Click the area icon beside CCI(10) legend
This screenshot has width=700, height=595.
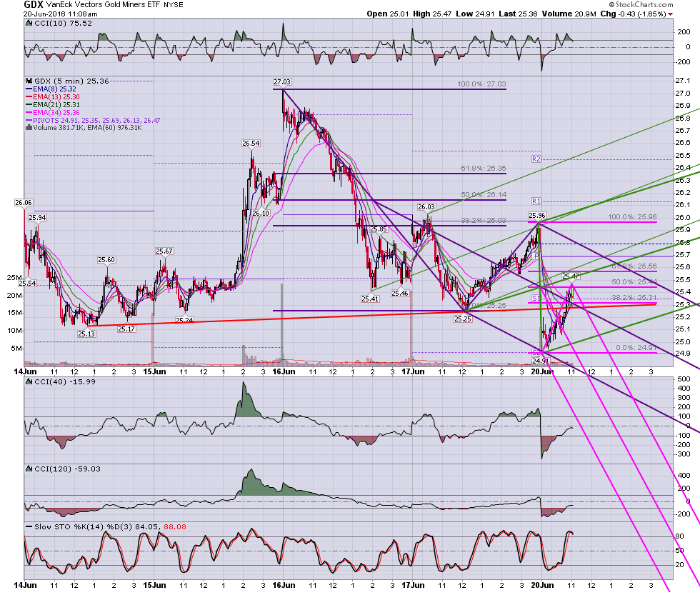tap(29, 23)
